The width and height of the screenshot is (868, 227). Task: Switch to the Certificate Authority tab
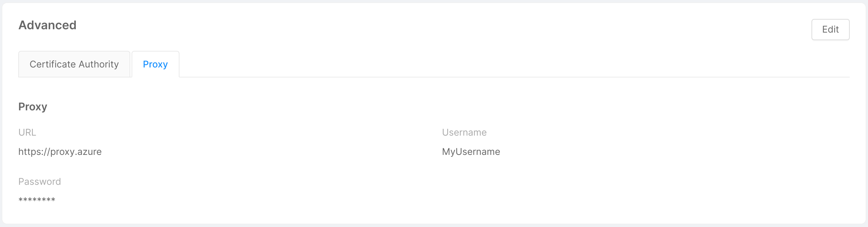click(x=74, y=64)
